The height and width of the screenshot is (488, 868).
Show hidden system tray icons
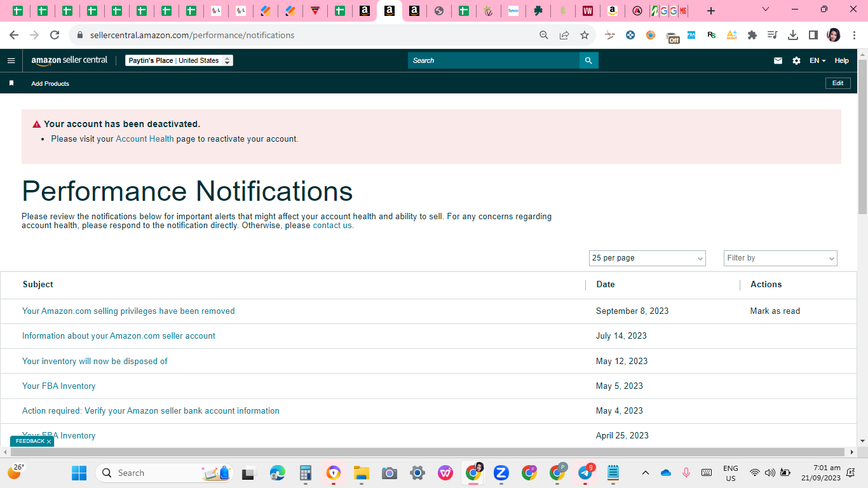tap(646, 473)
